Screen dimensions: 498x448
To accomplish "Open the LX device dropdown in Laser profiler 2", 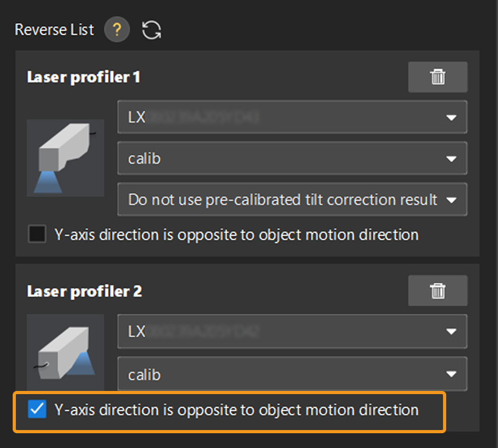I will coord(292,331).
